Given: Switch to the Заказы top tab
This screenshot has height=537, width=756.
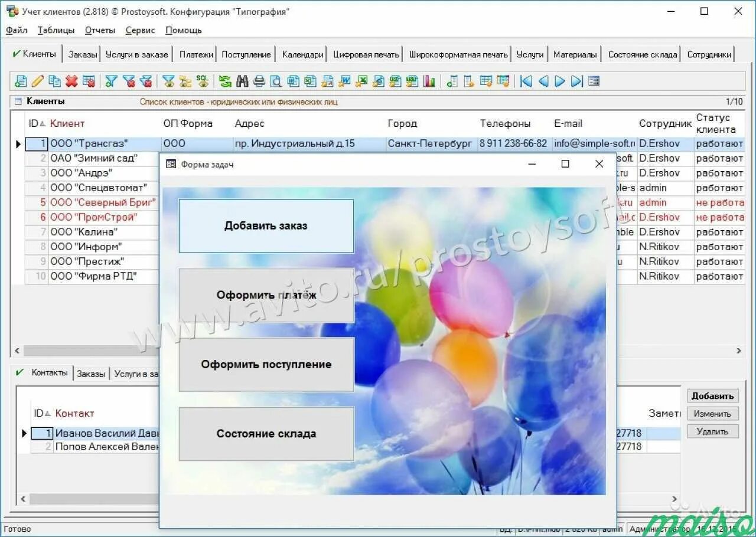Looking at the screenshot, I should tap(82, 54).
